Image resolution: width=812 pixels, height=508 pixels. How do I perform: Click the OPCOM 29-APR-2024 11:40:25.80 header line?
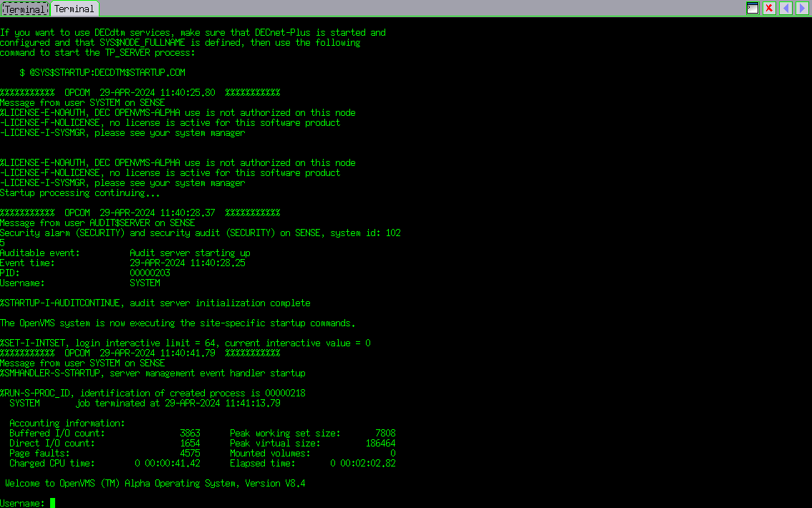point(140,92)
